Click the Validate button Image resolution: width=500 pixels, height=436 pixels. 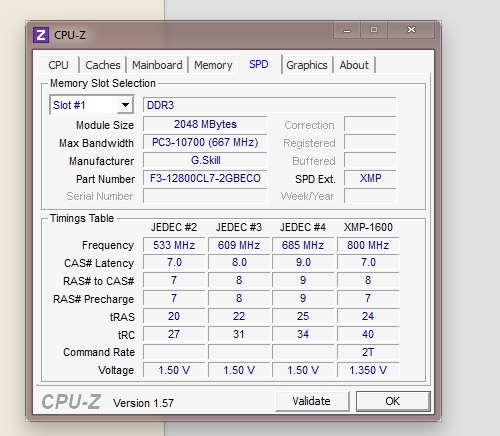coord(312,401)
